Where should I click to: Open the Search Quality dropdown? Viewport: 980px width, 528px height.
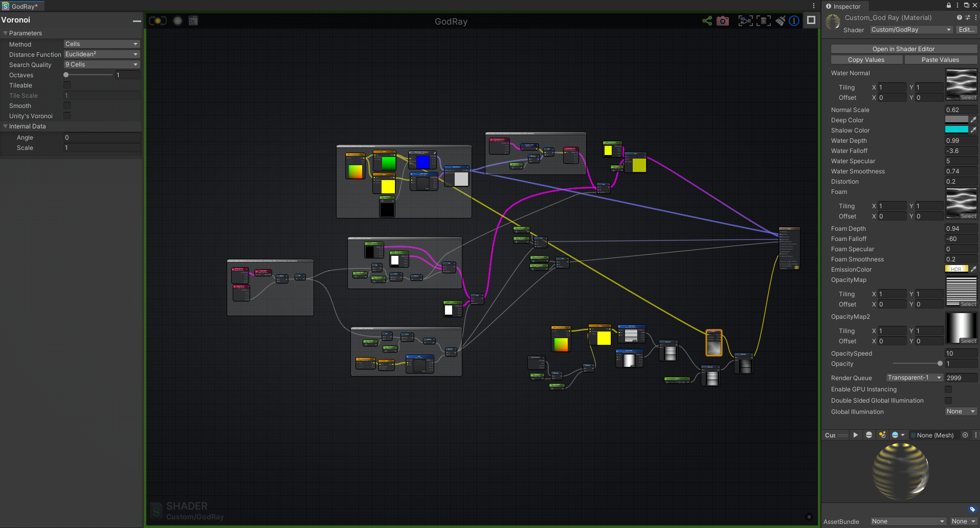tap(102, 64)
